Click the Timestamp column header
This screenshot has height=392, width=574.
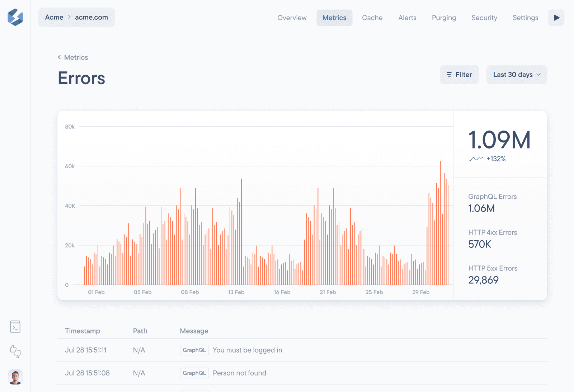(x=83, y=331)
